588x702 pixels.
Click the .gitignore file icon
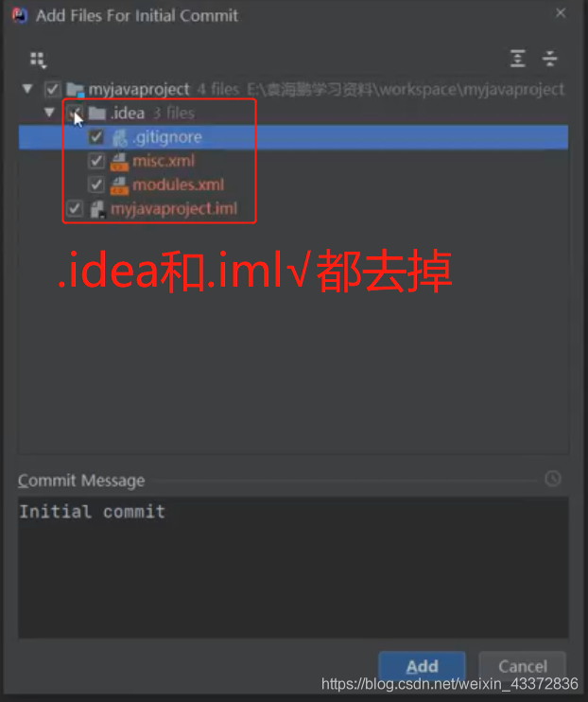119,137
